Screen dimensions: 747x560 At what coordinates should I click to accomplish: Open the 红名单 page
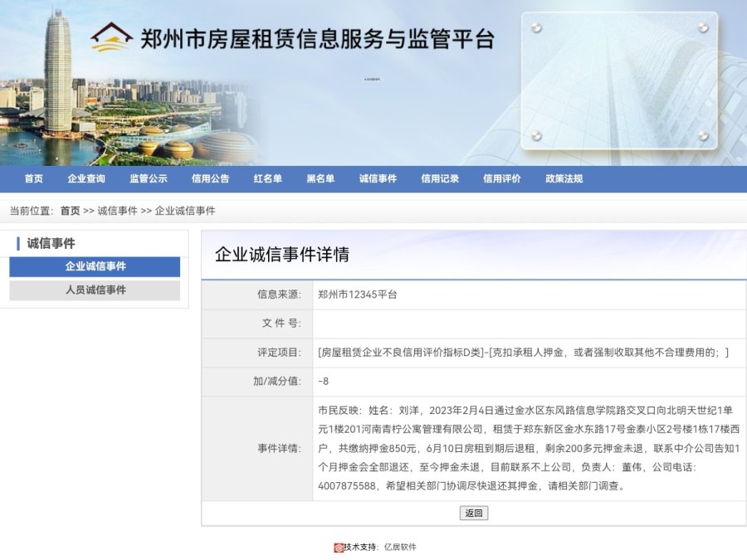(268, 178)
